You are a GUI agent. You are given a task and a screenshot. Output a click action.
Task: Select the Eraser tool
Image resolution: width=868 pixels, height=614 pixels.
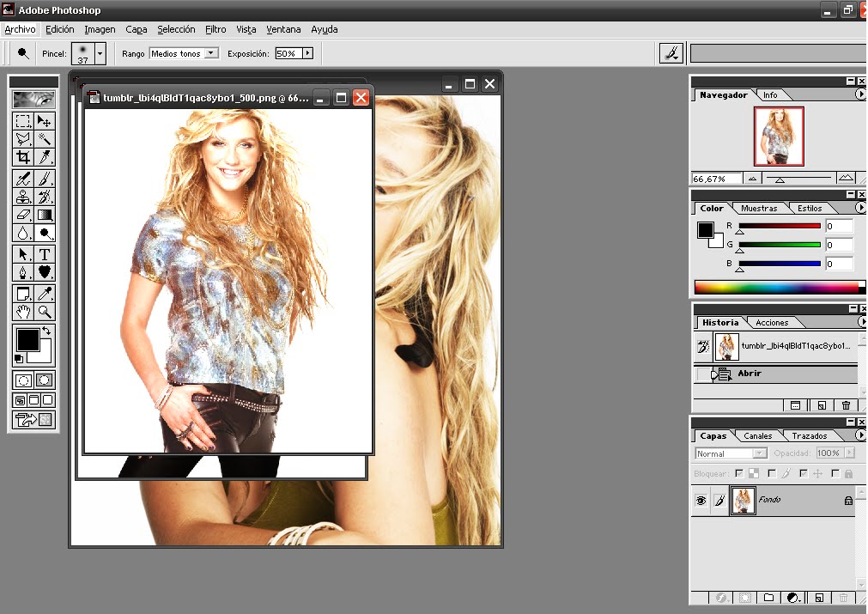[x=23, y=214]
